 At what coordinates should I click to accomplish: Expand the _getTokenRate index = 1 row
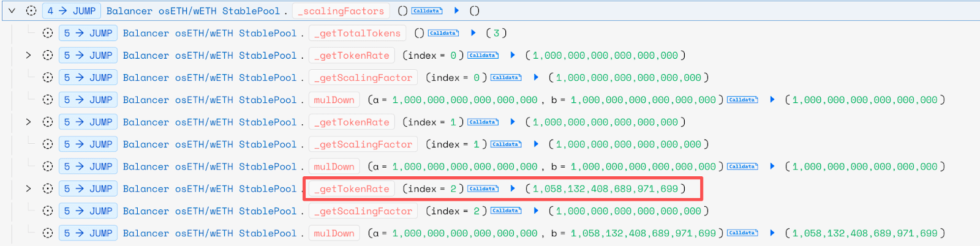tap(28, 122)
